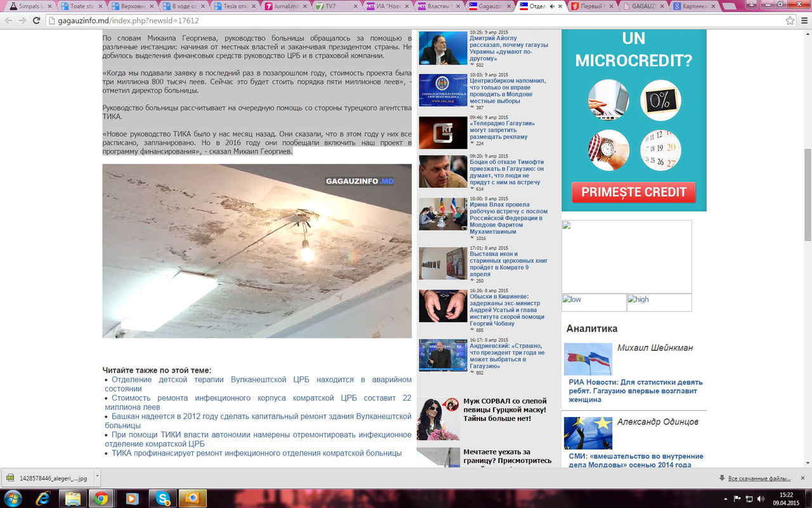The width and height of the screenshot is (812, 508).
Task: Open news about Телерадио Гагаузии advertising ban
Action: [x=502, y=130]
